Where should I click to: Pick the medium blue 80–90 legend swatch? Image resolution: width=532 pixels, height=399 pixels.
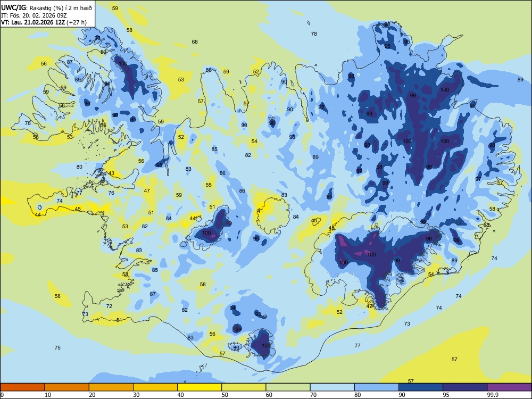(x=377, y=387)
